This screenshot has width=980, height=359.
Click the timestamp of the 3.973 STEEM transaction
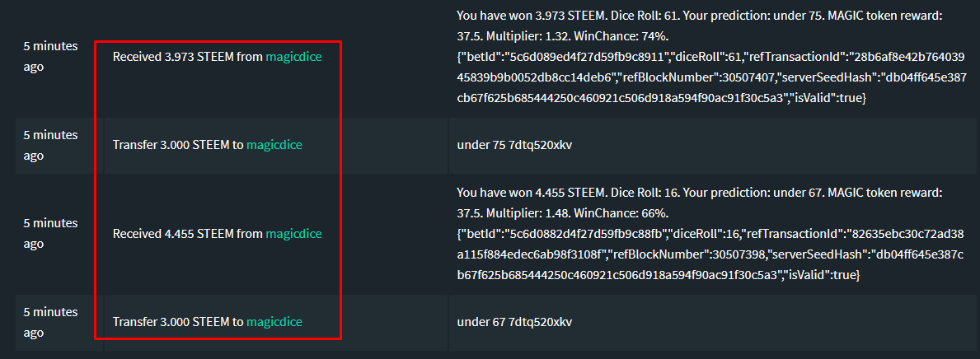(50, 56)
